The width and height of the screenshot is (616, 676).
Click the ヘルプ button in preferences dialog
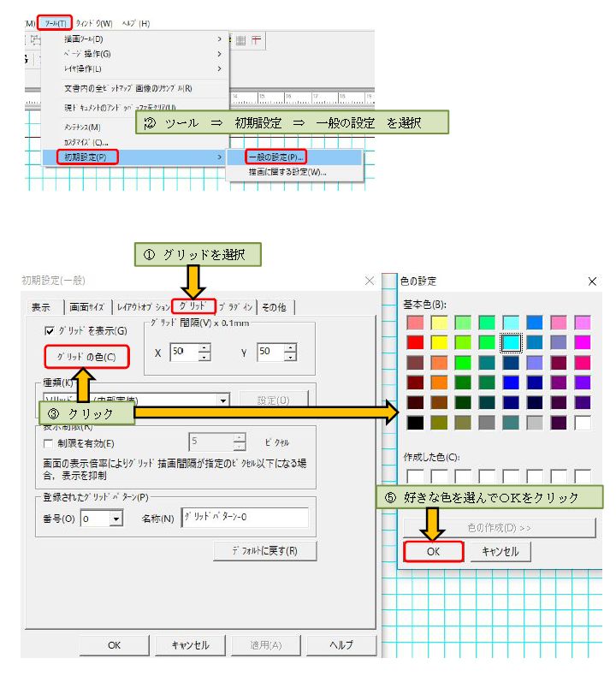[x=341, y=645]
